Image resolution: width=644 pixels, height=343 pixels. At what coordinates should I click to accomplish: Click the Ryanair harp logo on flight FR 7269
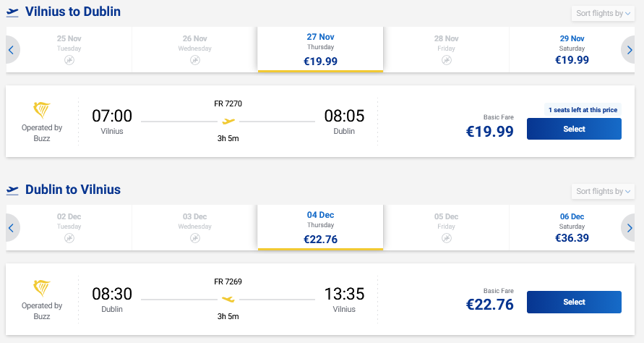coord(42,288)
